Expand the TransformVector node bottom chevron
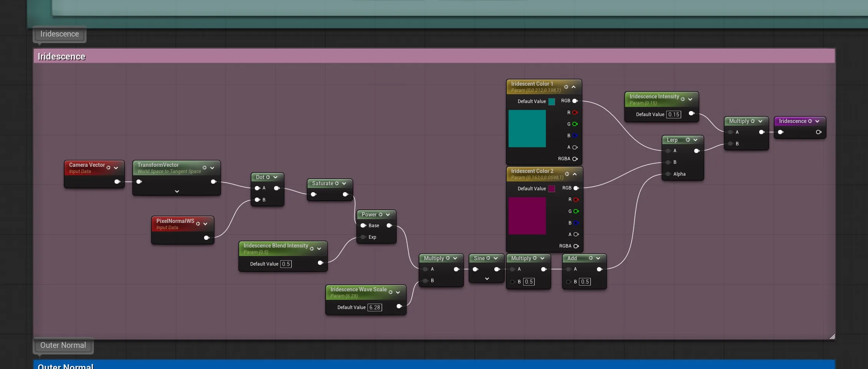868x369 pixels. tap(177, 191)
